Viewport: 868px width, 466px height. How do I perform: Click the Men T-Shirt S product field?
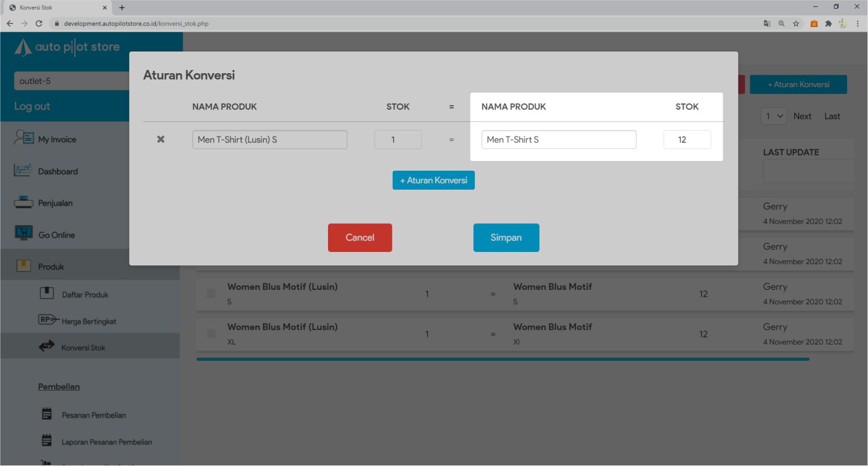click(x=558, y=139)
